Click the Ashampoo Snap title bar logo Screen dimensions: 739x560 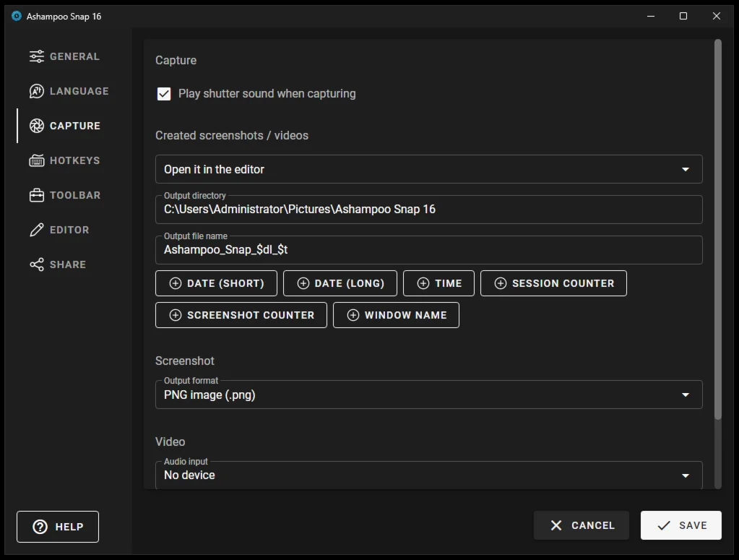[x=17, y=16]
